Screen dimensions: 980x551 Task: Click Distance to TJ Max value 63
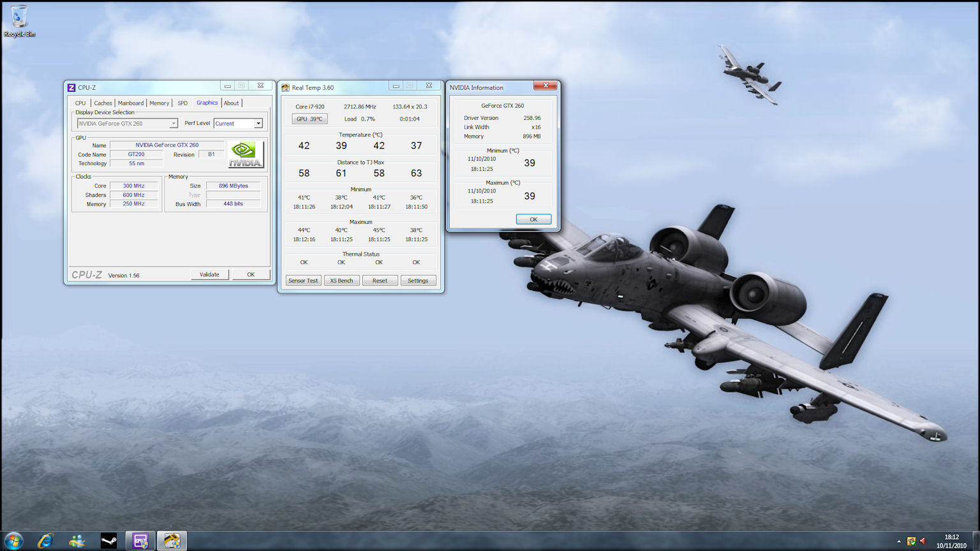[x=416, y=173]
